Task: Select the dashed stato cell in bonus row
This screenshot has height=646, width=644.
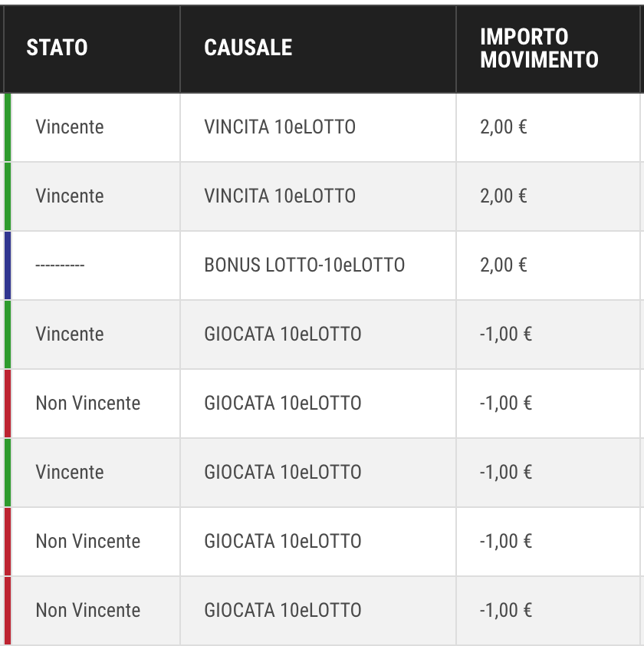Action: [60, 265]
